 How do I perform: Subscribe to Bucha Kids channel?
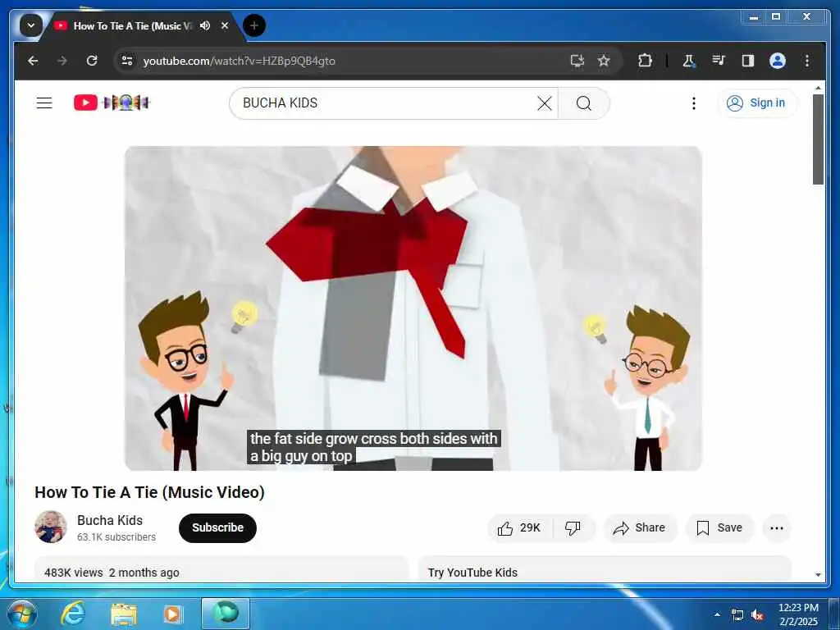click(217, 527)
